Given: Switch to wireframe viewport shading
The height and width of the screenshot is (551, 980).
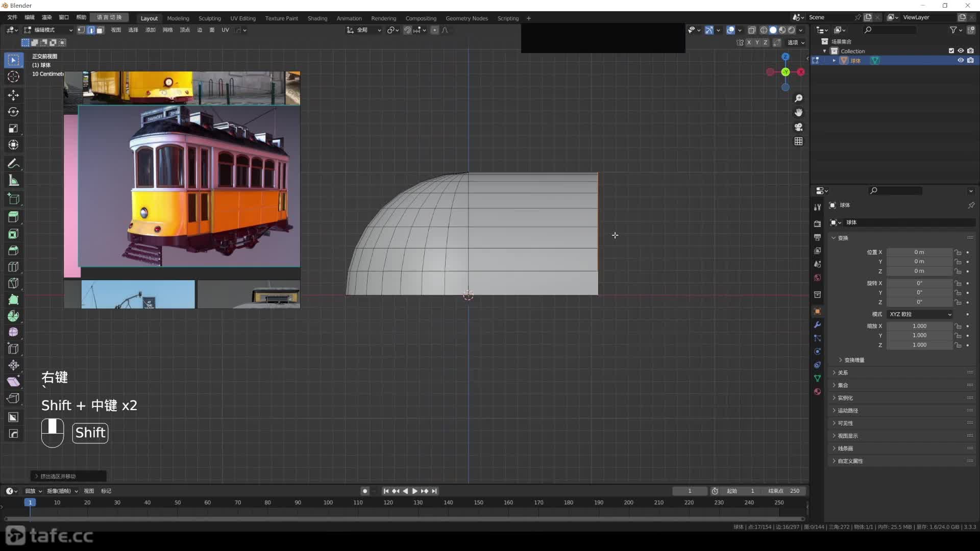Looking at the screenshot, I should (764, 30).
